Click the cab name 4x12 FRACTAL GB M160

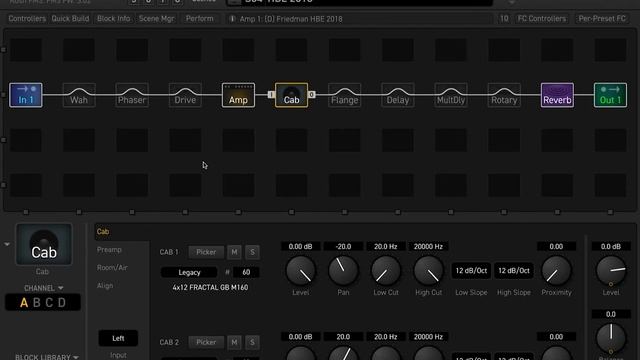[210, 288]
